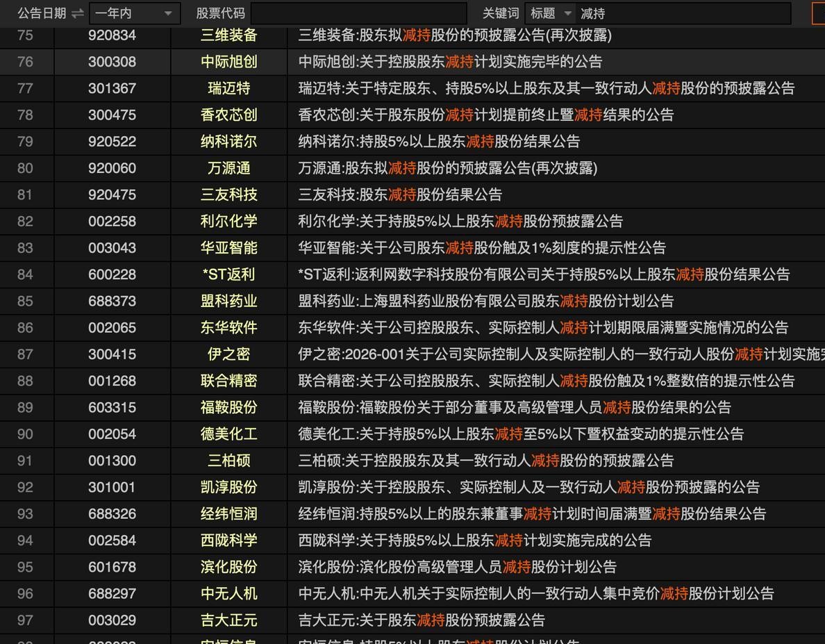Click stock code 002065
The width and height of the screenshot is (825, 644).
click(112, 328)
